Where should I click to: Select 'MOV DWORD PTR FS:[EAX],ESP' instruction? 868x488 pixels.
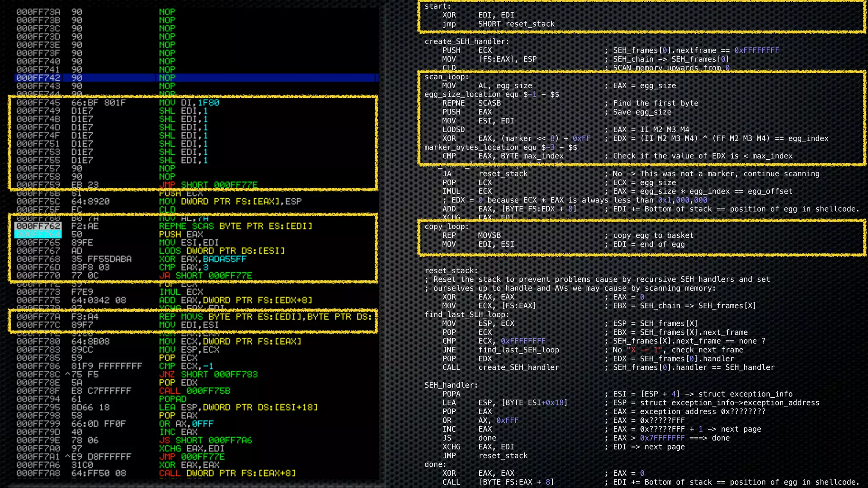click(x=230, y=202)
